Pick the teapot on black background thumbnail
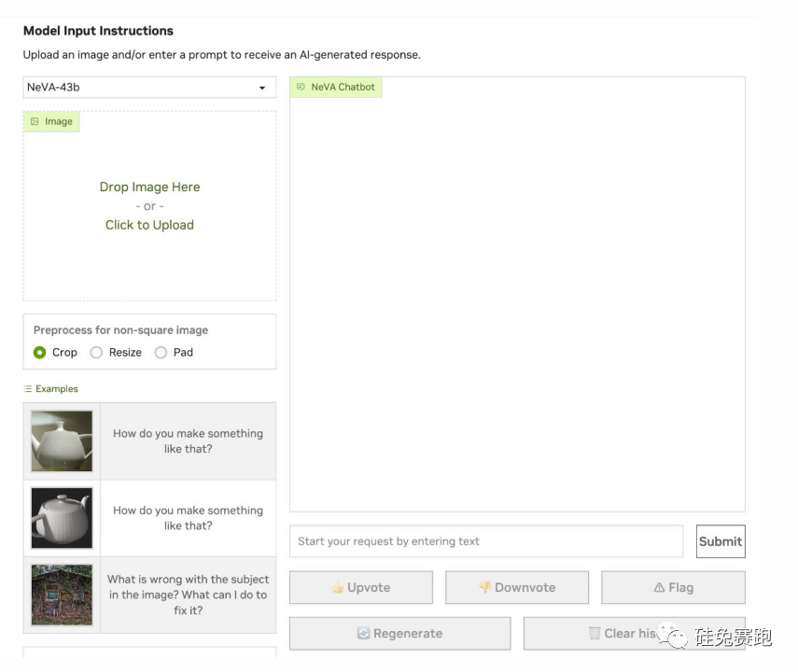 click(62, 518)
